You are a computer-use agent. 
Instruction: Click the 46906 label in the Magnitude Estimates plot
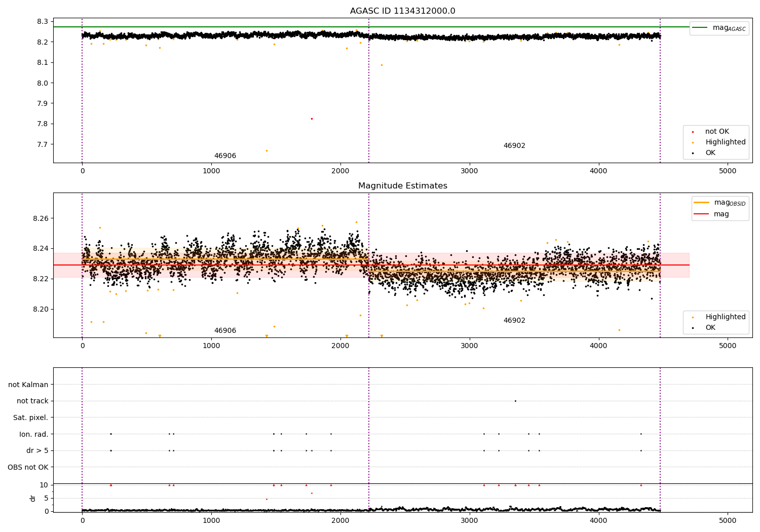225,331
